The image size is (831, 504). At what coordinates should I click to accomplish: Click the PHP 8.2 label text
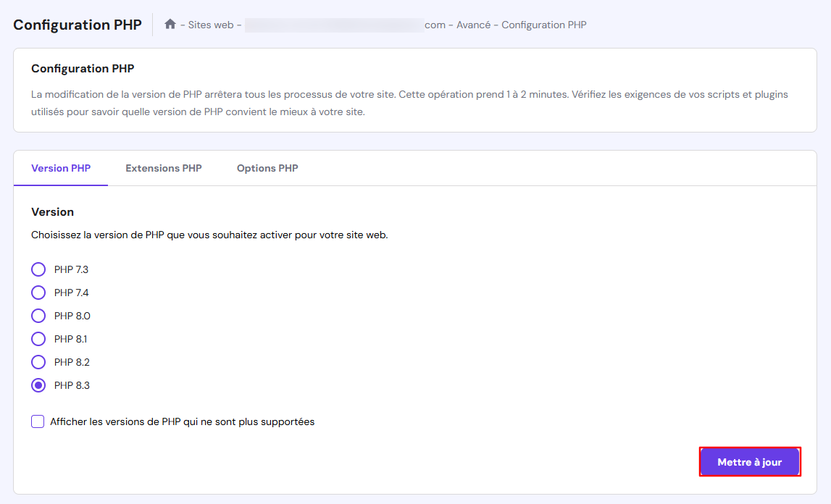[70, 362]
